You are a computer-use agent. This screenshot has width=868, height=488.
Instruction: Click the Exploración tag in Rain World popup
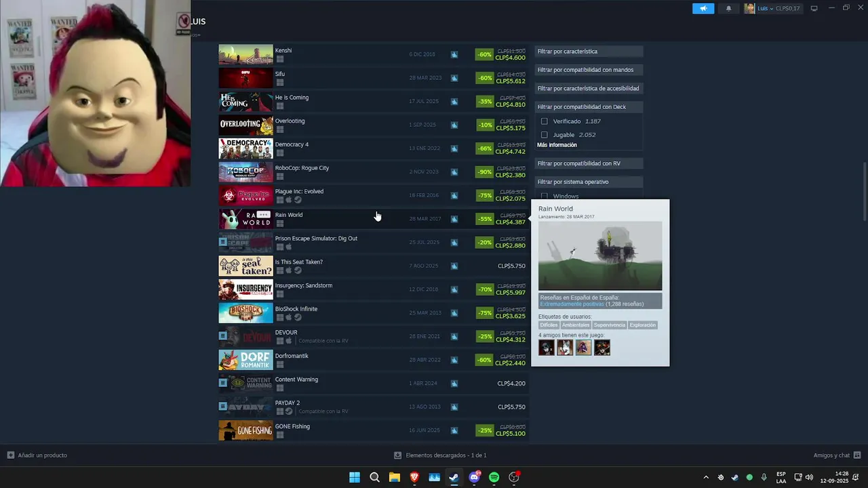click(643, 325)
